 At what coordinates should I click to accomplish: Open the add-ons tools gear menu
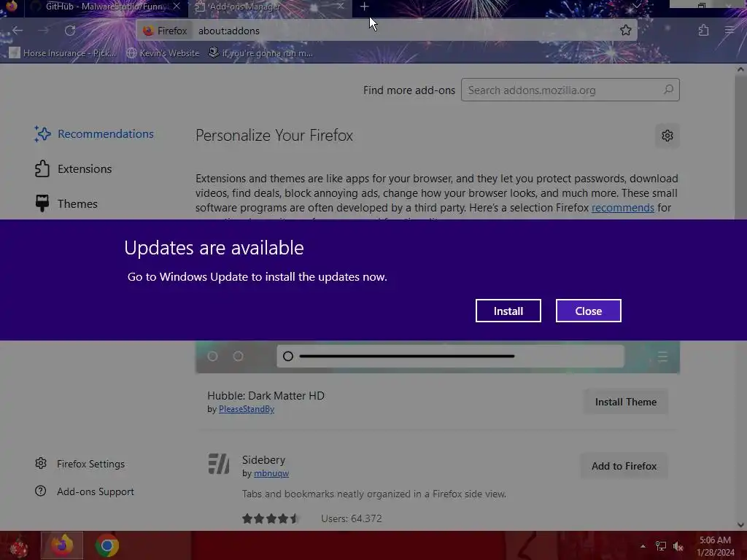click(x=667, y=136)
